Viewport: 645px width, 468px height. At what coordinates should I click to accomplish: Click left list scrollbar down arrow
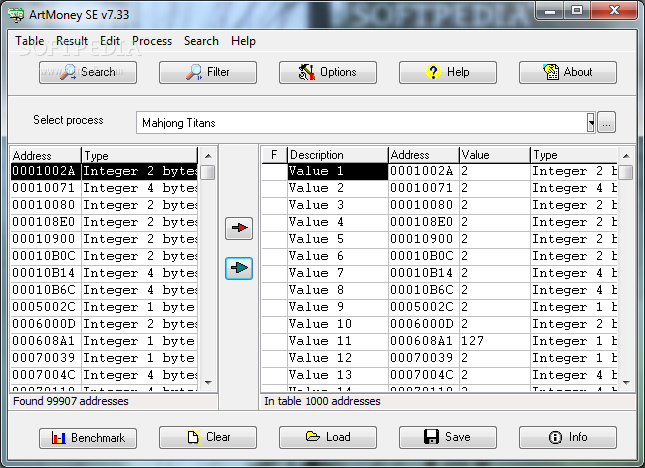click(208, 383)
